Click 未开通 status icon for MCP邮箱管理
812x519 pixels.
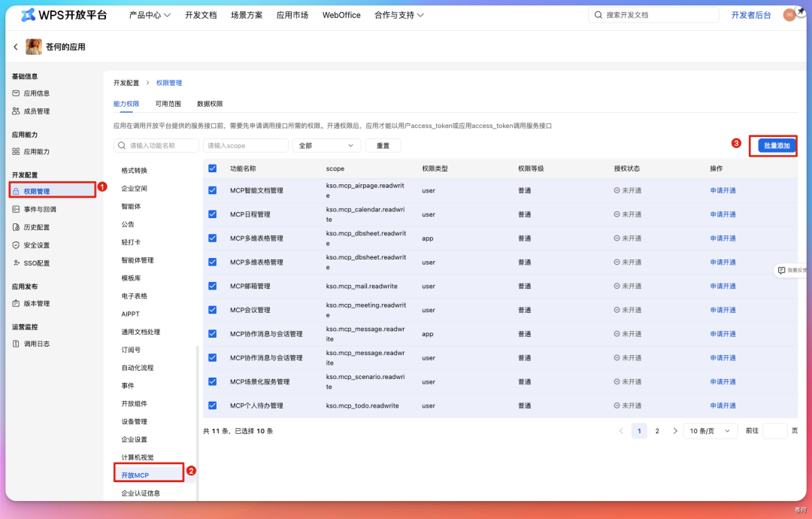coord(617,287)
